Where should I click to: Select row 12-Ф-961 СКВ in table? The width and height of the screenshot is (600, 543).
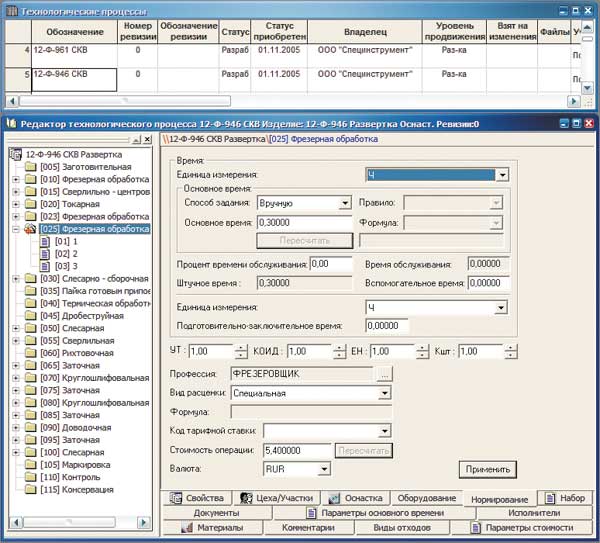293,56
